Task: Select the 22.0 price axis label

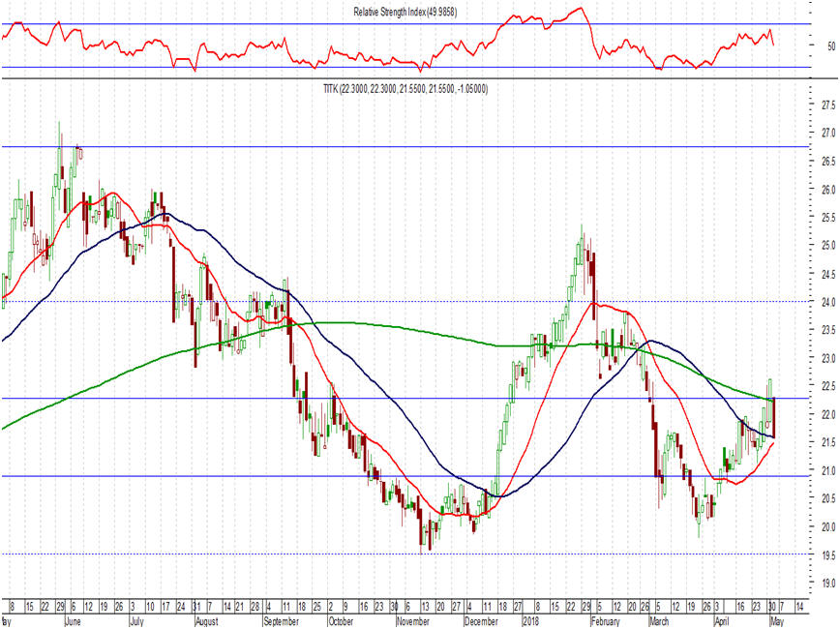Action: [828, 414]
